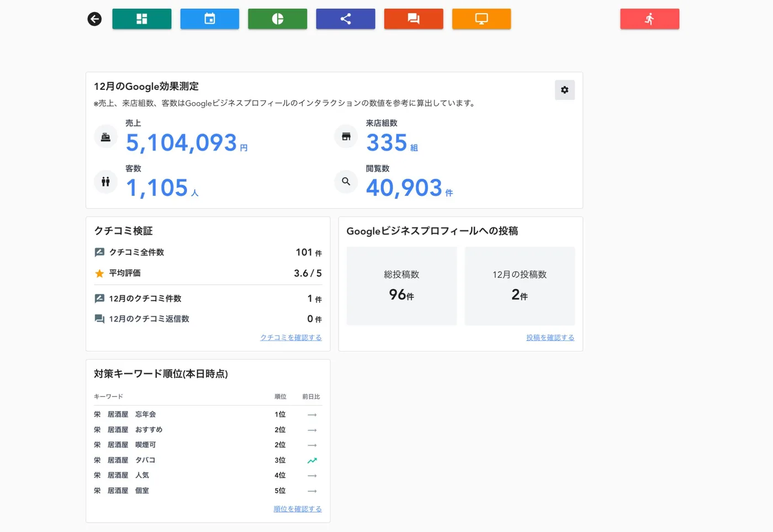The image size is (773, 532).
Task: Open the 投稿を確認する link
Action: point(550,338)
